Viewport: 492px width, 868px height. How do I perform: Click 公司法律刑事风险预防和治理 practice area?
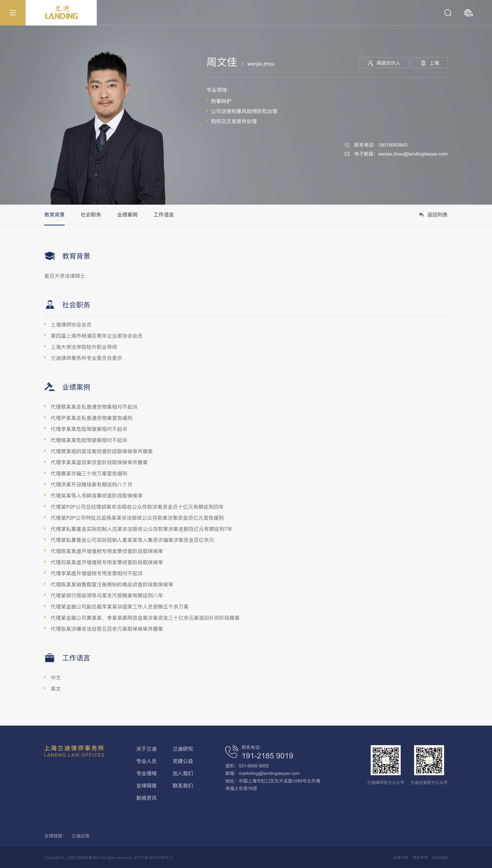244,111
